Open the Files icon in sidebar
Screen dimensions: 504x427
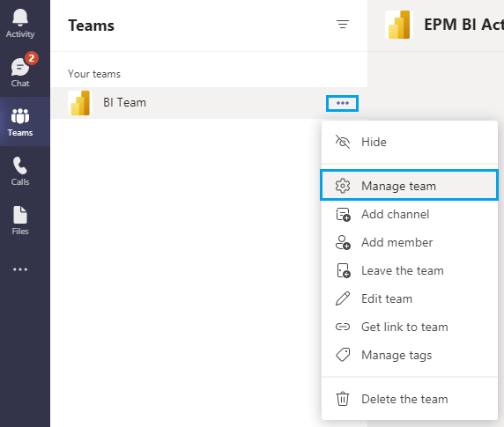20,221
